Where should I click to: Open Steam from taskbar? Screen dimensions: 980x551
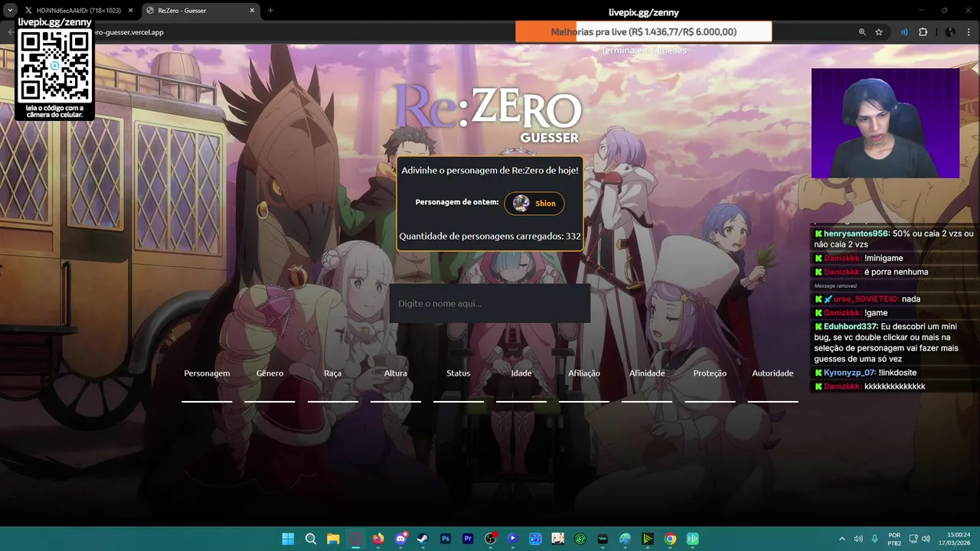pyautogui.click(x=423, y=539)
